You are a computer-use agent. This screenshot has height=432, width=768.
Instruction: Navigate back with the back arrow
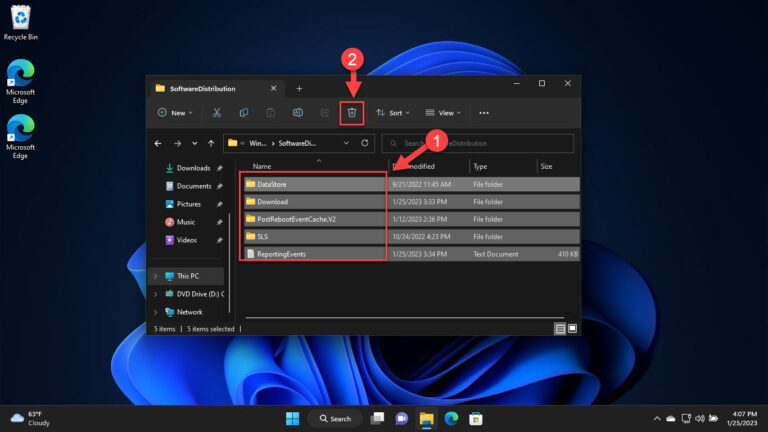[159, 143]
